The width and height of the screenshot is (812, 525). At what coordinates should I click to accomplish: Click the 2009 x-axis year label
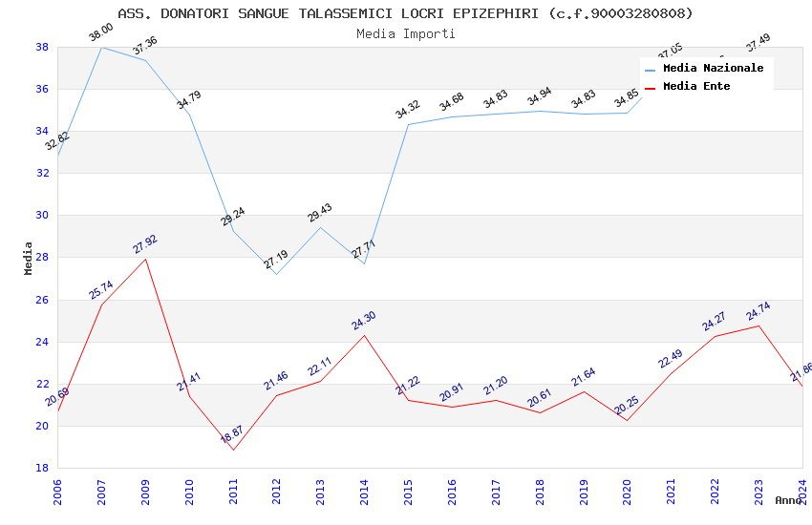point(145,492)
